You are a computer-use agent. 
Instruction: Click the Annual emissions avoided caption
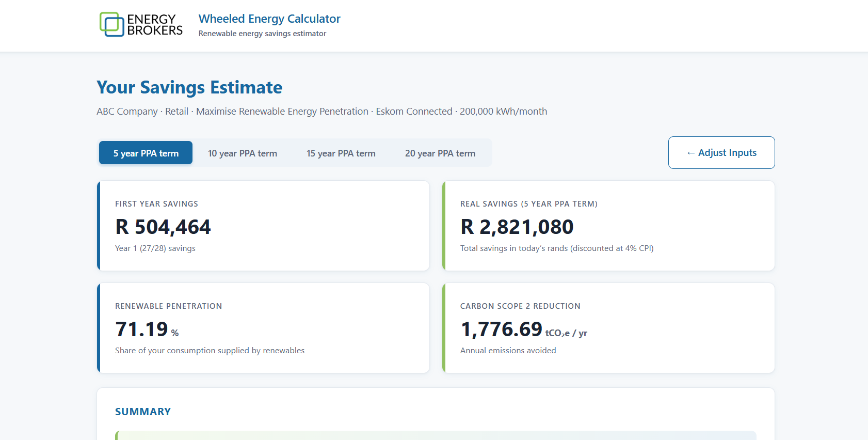508,351
